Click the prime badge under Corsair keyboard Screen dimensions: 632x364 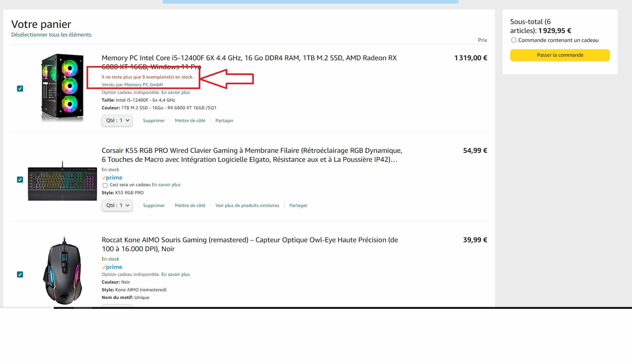[112, 178]
